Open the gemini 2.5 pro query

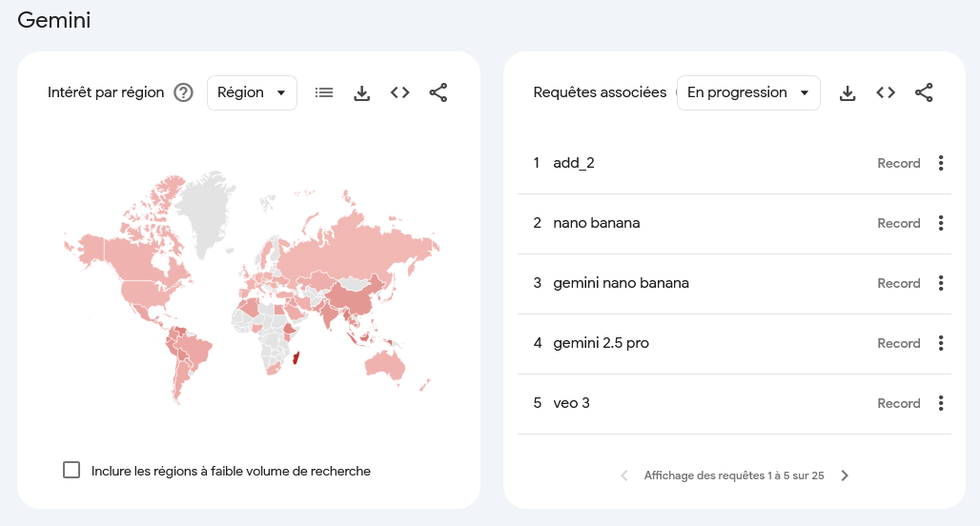(x=601, y=343)
